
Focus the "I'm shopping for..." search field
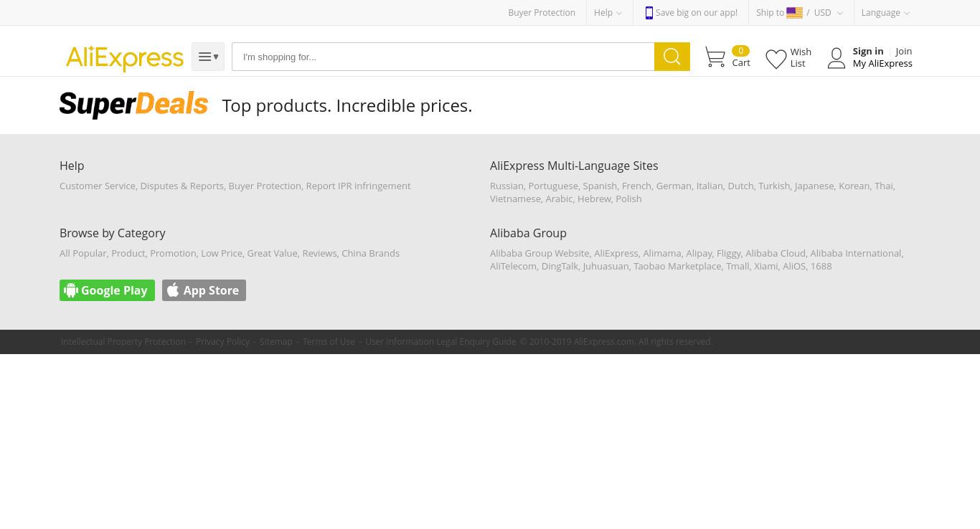click(x=443, y=57)
